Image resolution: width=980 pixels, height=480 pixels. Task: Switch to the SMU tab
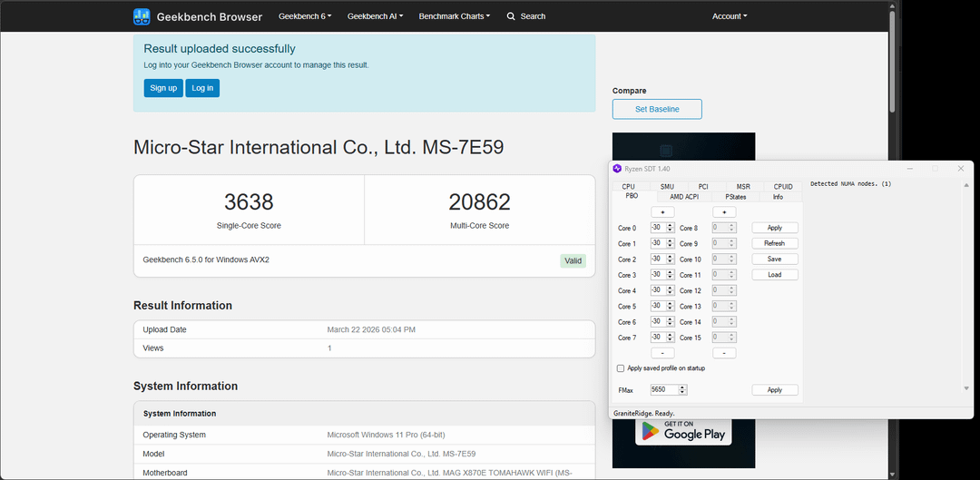coord(667,187)
